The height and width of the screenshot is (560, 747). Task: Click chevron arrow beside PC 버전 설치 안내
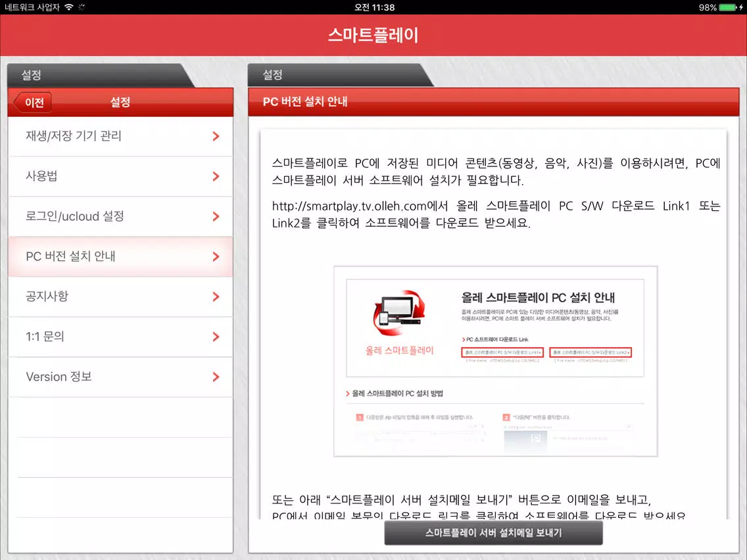[x=216, y=256]
